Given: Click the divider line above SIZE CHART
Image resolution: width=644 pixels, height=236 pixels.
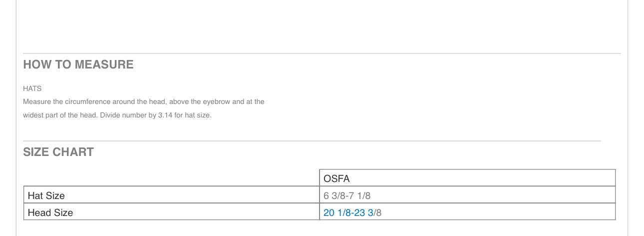Looking at the screenshot, I should tap(312, 141).
